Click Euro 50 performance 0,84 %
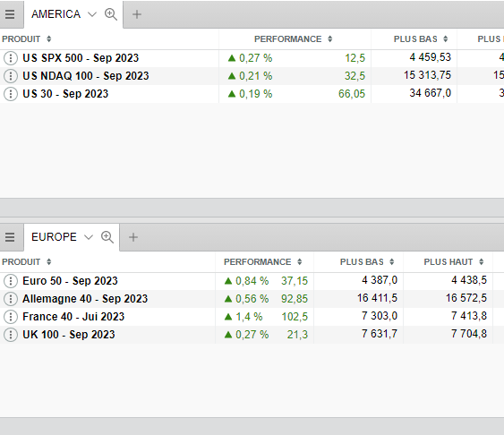Image resolution: width=504 pixels, height=435 pixels. 252,281
